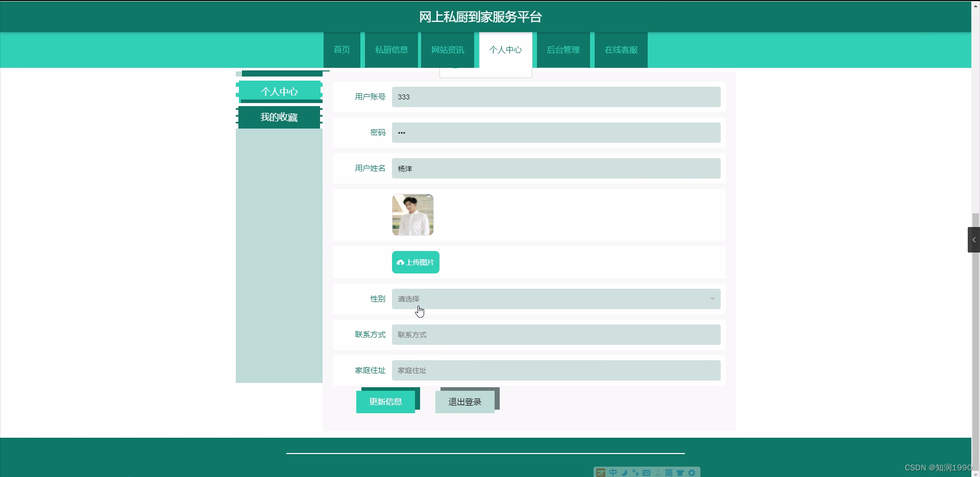Expand the dark chevron panel on right edge
The width and height of the screenshot is (980, 477).
pos(974,239)
